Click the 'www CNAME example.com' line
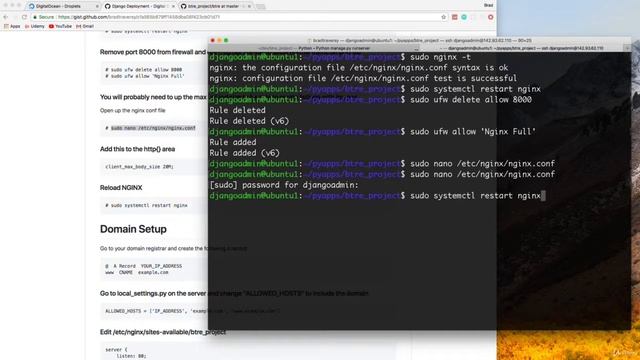640x360 pixels. [x=137, y=272]
